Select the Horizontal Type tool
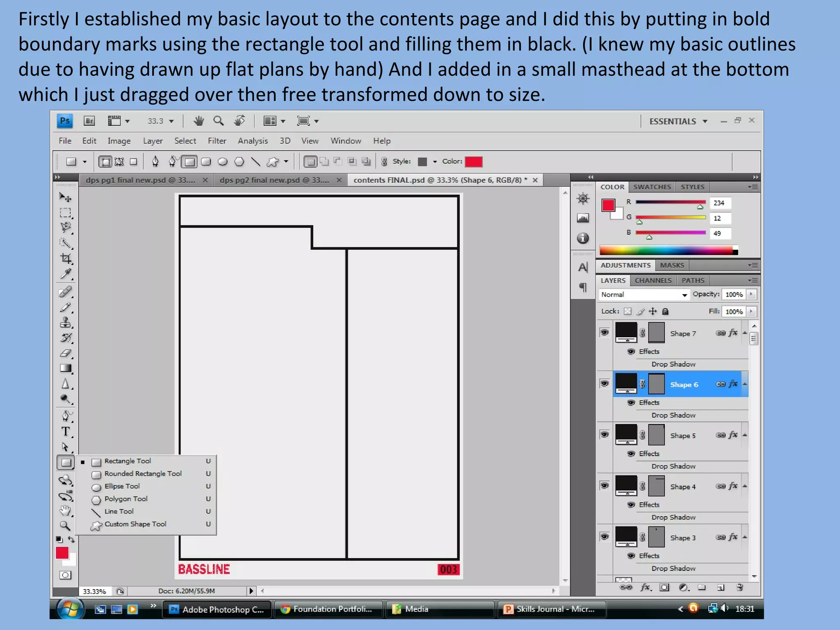The width and height of the screenshot is (840, 630). [65, 431]
